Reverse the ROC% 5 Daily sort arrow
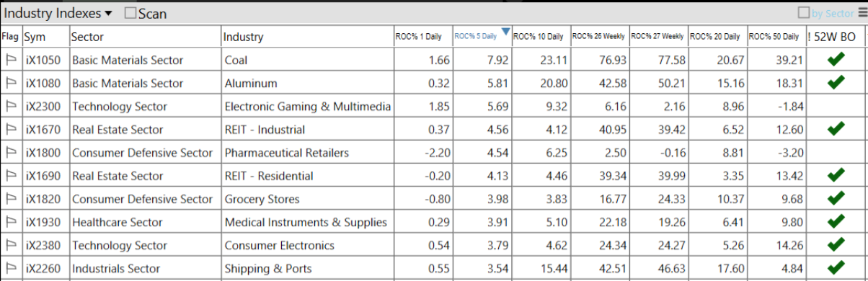This screenshot has height=281, width=868. tap(505, 31)
